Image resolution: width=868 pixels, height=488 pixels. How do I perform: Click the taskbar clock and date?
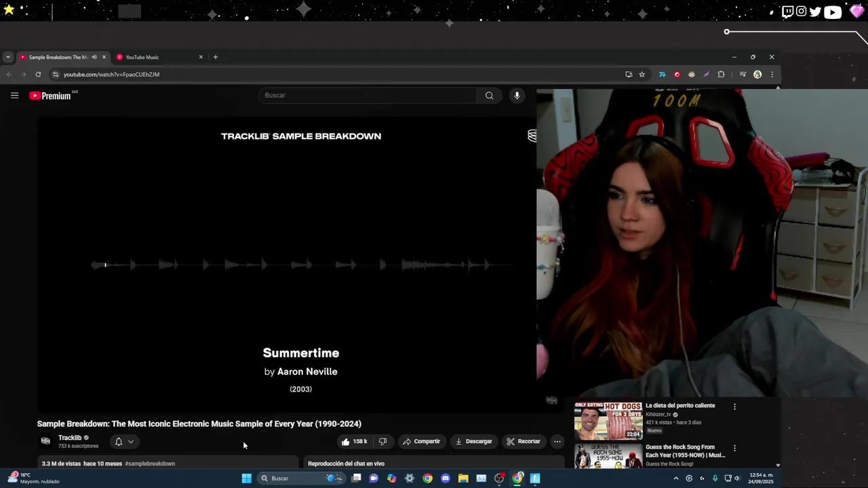[x=761, y=479]
